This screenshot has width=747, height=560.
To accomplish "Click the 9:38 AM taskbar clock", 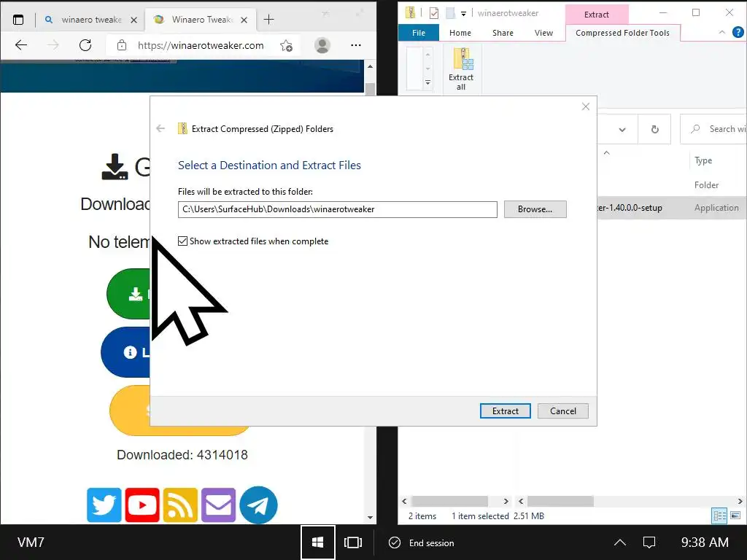I will coord(705,542).
